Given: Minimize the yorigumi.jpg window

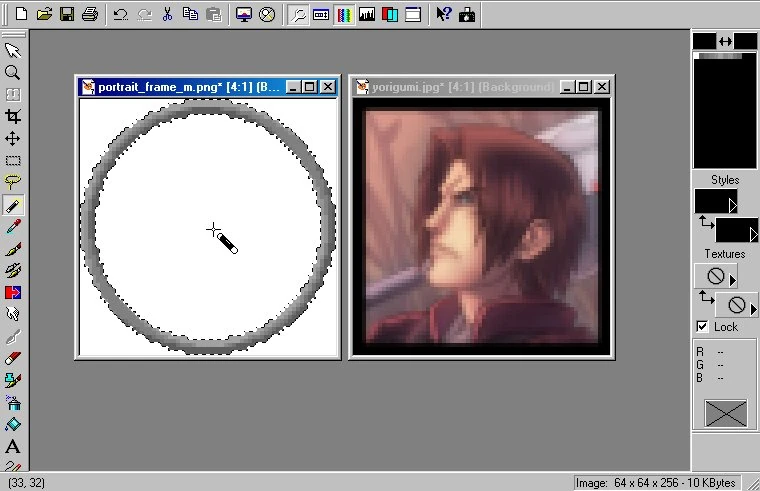Looking at the screenshot, I should (x=567, y=87).
